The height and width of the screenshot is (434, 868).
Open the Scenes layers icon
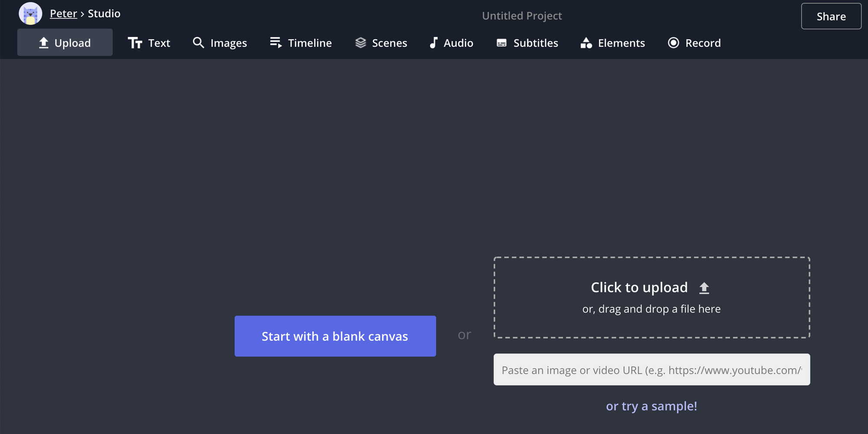click(x=361, y=43)
